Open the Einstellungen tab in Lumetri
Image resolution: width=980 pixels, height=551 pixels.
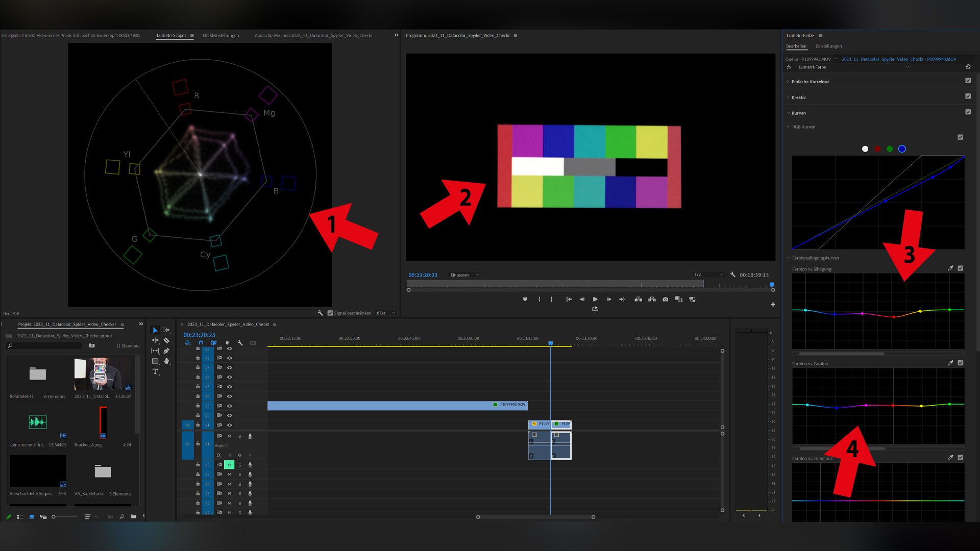click(828, 46)
